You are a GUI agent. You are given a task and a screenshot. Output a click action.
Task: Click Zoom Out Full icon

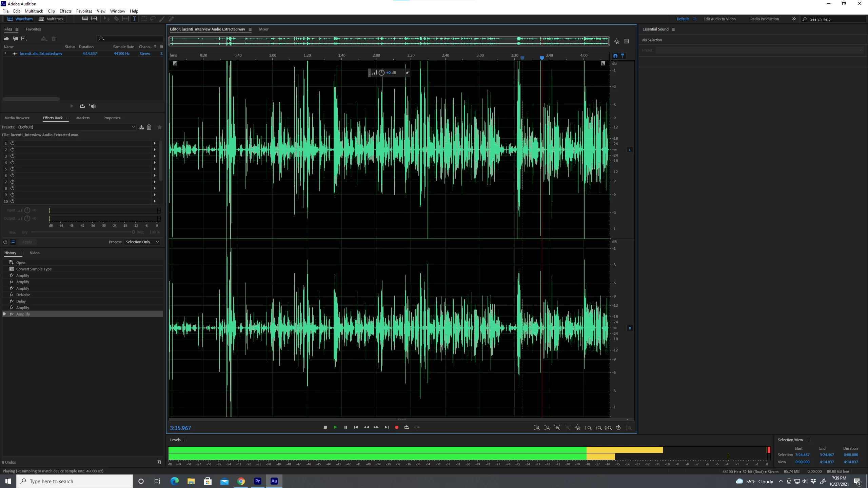coord(577,428)
